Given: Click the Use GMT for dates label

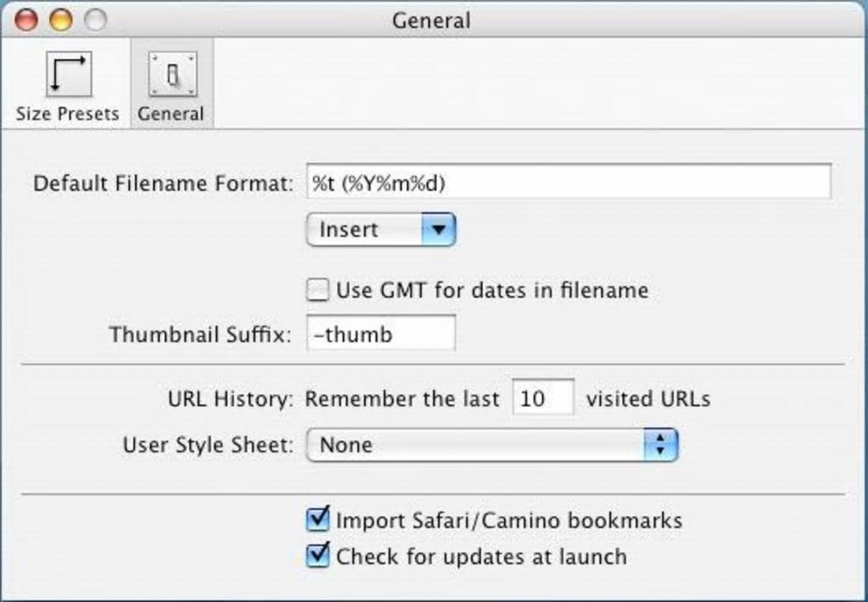Looking at the screenshot, I should pyautogui.click(x=492, y=291).
